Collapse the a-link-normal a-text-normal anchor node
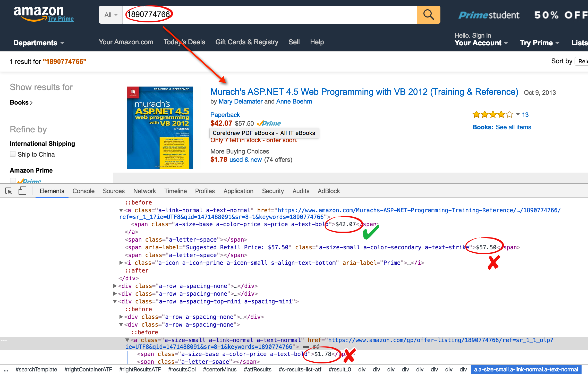The height and width of the screenshot is (374, 588). pyautogui.click(x=121, y=210)
